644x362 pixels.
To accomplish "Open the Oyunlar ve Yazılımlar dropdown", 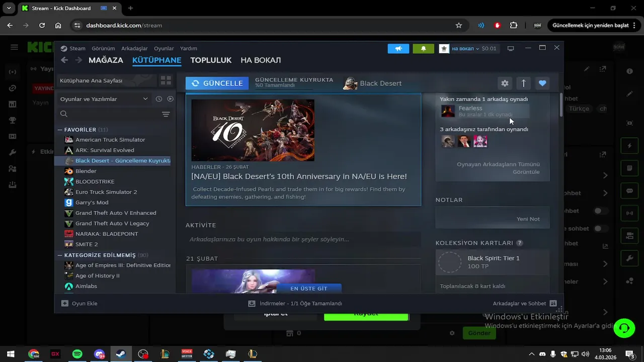I will pos(104,99).
